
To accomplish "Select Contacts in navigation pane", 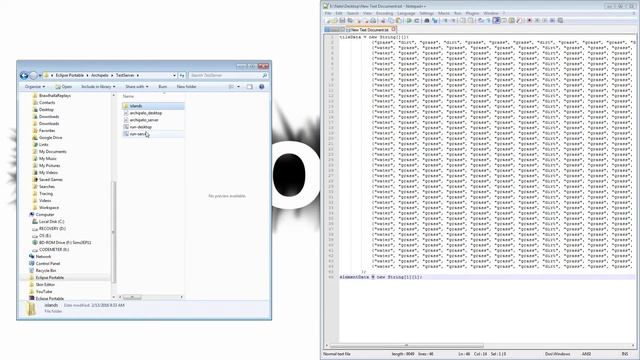I will tap(47, 102).
